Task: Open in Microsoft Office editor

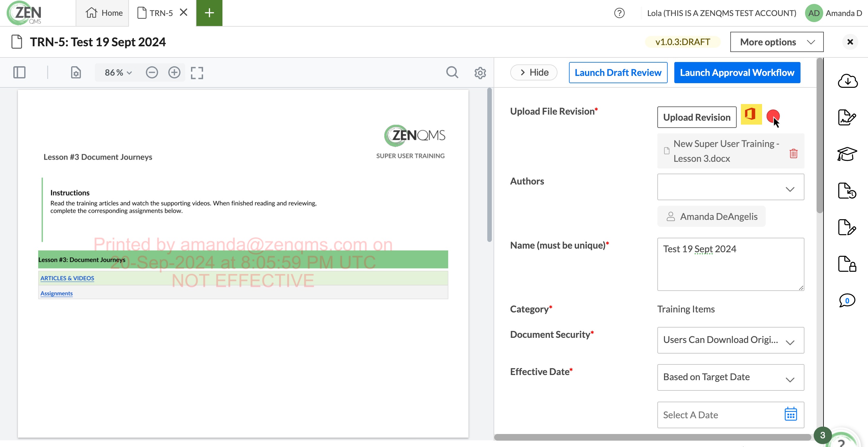Action: [751, 114]
